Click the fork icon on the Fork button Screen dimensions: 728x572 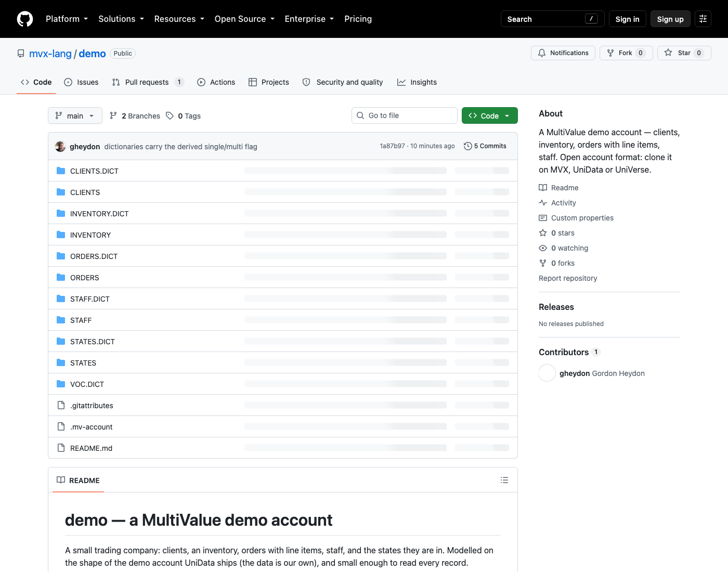pyautogui.click(x=610, y=53)
